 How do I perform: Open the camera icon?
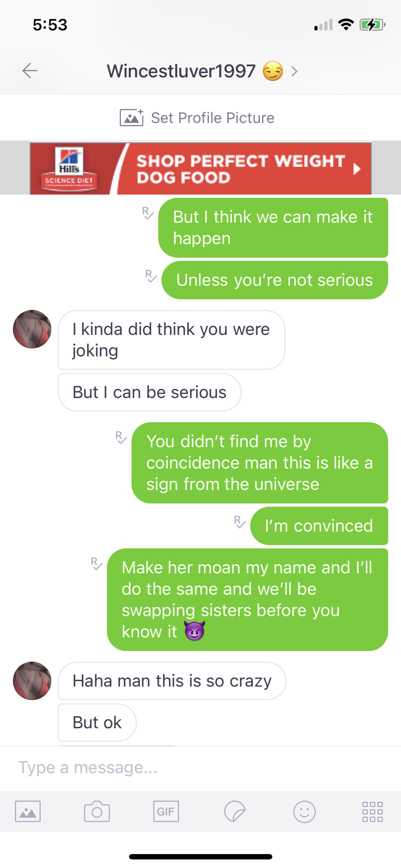click(x=97, y=811)
